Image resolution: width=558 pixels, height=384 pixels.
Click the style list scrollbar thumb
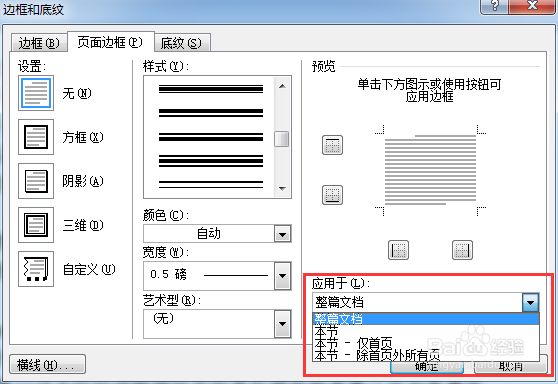[x=281, y=139]
